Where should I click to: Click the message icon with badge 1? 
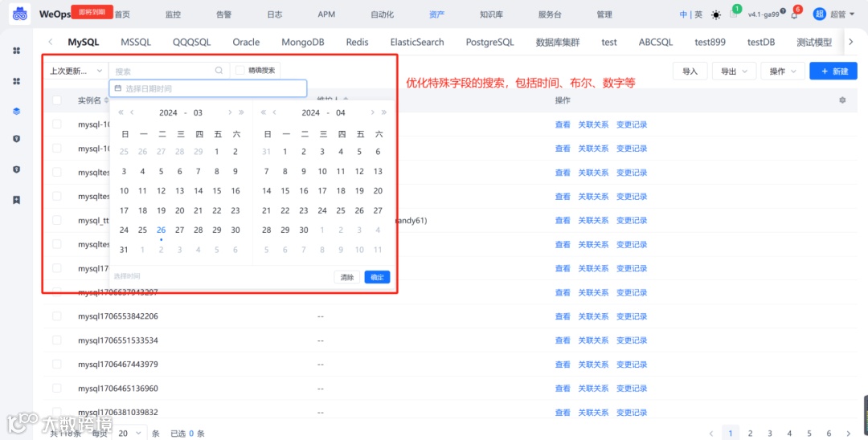734,15
